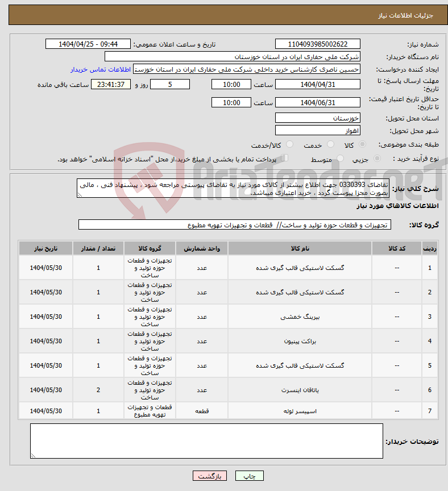Viewport: 448px width, 491px height.
Task: Click the price validity hour 10:00 field
Action: click(231, 103)
